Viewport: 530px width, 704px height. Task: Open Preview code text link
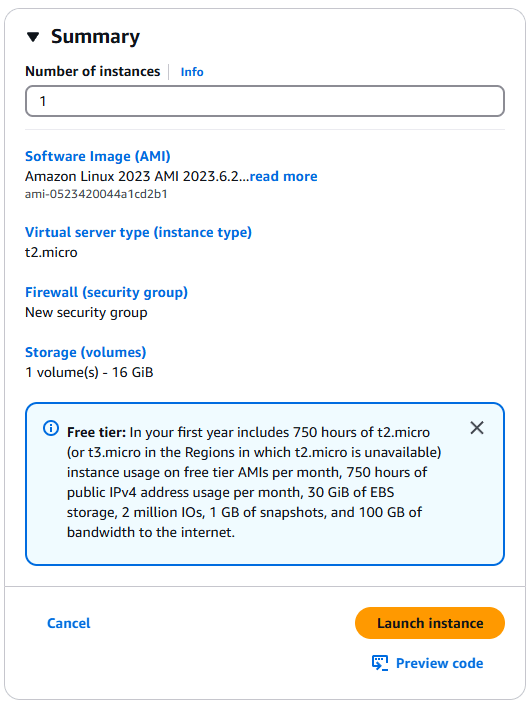[x=440, y=663]
